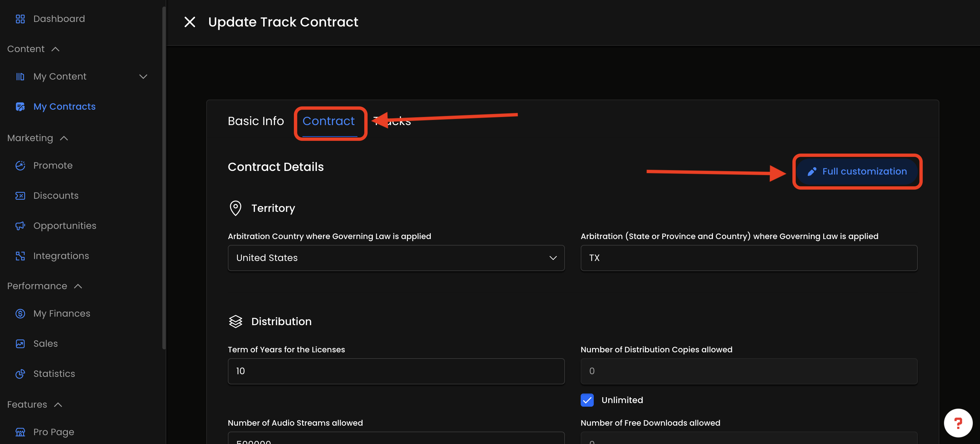
Task: Open My Contracts via its icon
Action: click(20, 106)
